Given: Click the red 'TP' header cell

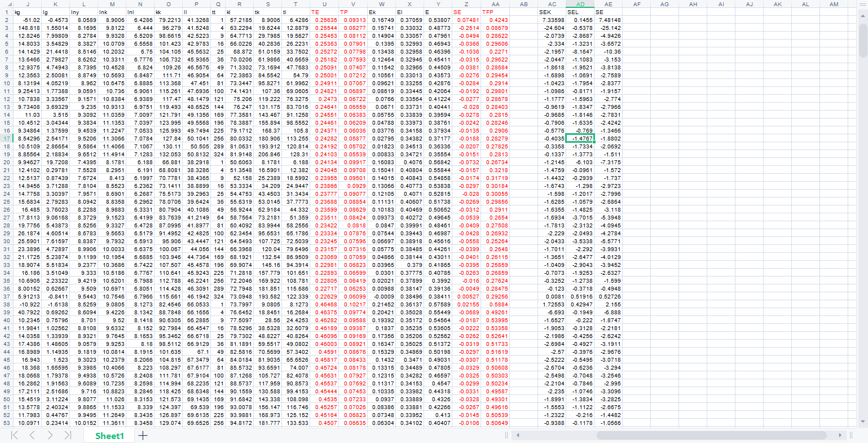Looking at the screenshot, I should click(353, 12).
